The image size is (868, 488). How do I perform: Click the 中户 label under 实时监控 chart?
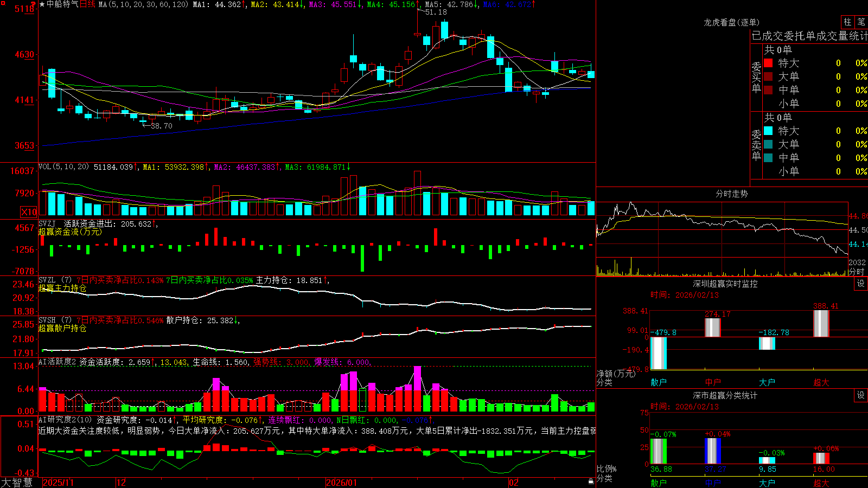tap(713, 382)
